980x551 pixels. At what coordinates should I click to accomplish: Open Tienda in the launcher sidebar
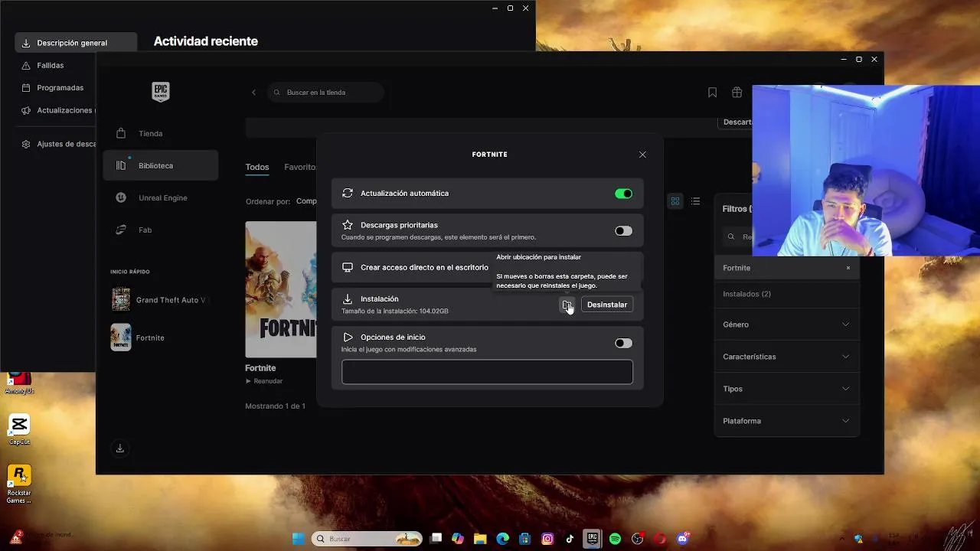[x=160, y=133]
